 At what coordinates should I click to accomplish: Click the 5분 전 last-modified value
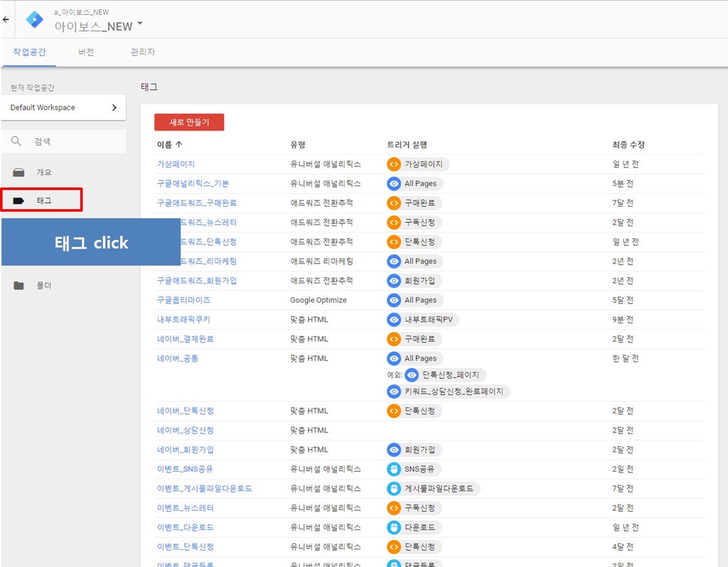tap(623, 183)
